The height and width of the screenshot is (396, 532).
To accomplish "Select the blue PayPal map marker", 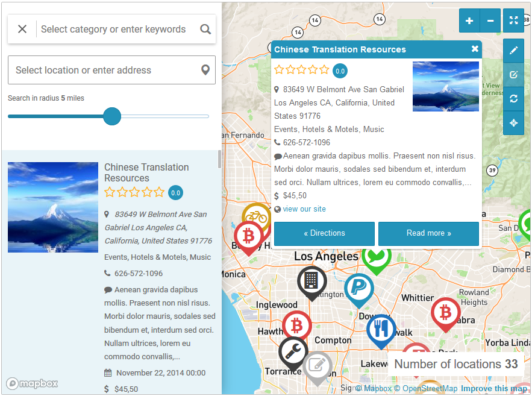I will pos(359,289).
